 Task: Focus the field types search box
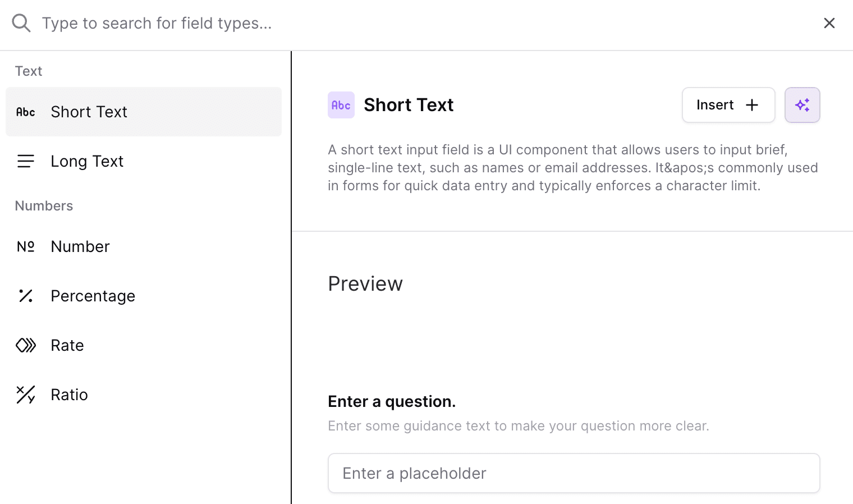[x=427, y=23]
